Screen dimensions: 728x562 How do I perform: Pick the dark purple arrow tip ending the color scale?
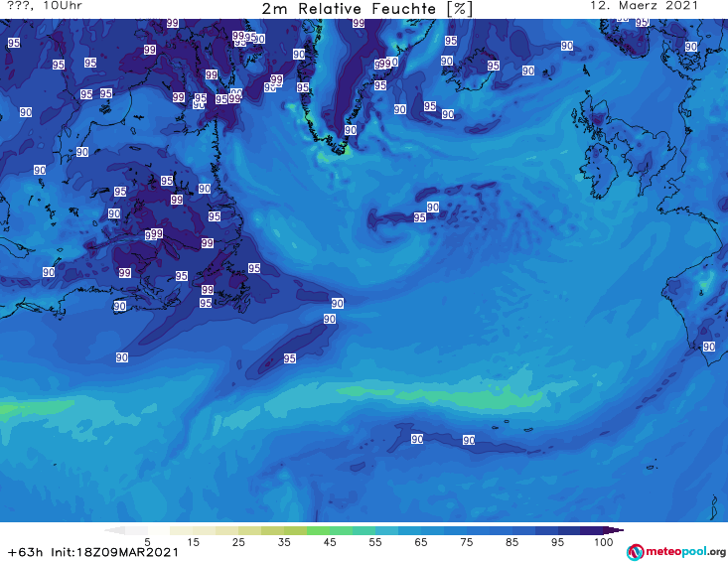click(615, 530)
